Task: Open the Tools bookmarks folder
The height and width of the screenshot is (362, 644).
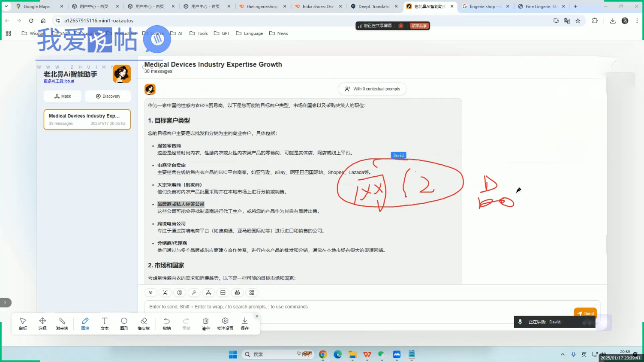Action: pos(199,33)
